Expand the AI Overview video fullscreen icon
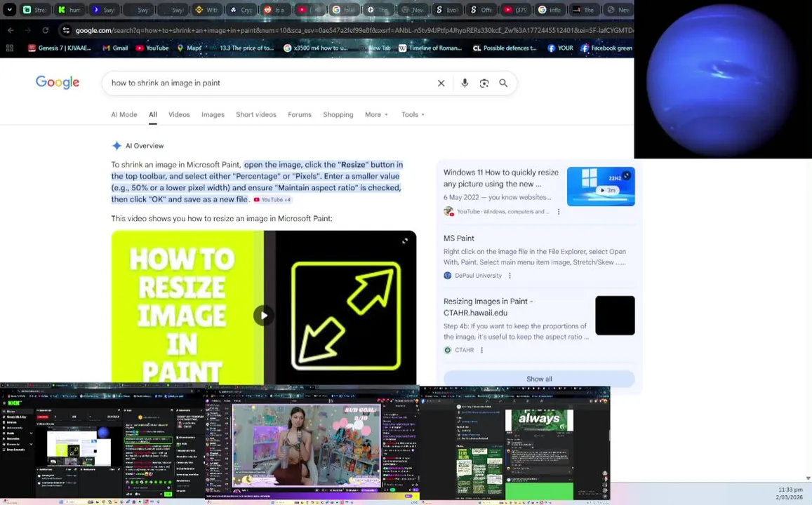The height and width of the screenshot is (505, 812). point(405,241)
